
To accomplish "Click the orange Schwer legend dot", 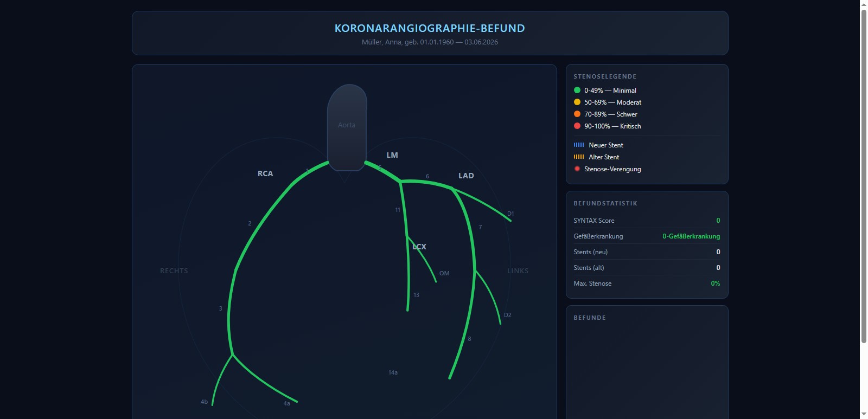I will pos(577,114).
